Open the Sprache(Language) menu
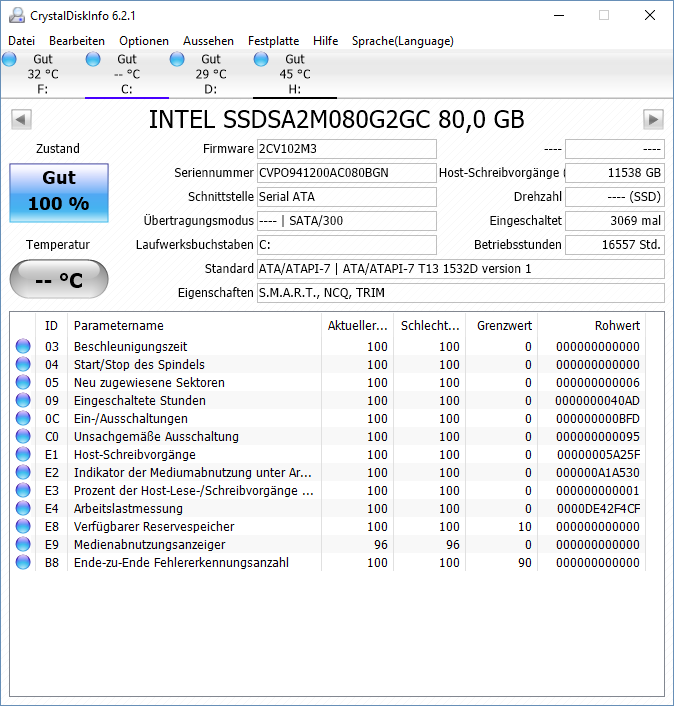 pyautogui.click(x=403, y=41)
